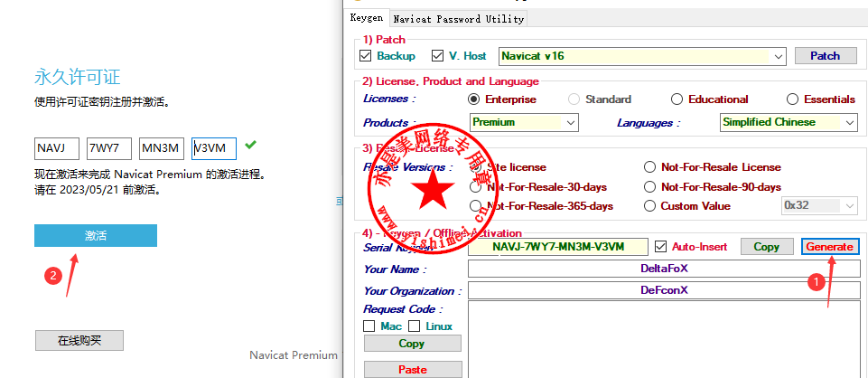Select the Educational license radio button
Screen dimensions: 868x378
tap(677, 99)
